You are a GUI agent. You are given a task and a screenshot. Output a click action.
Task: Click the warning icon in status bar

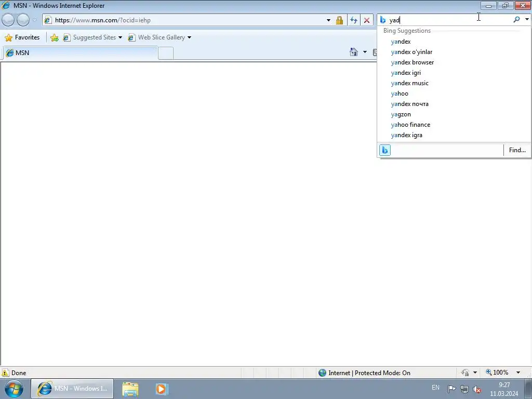(x=5, y=373)
